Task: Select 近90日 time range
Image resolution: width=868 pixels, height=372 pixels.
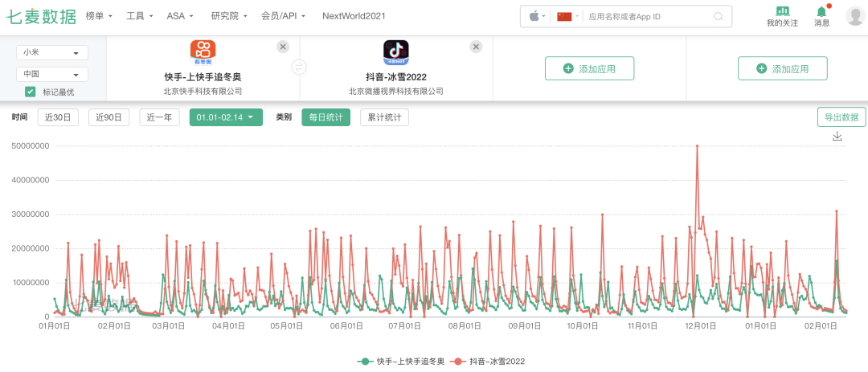Action: (x=109, y=117)
